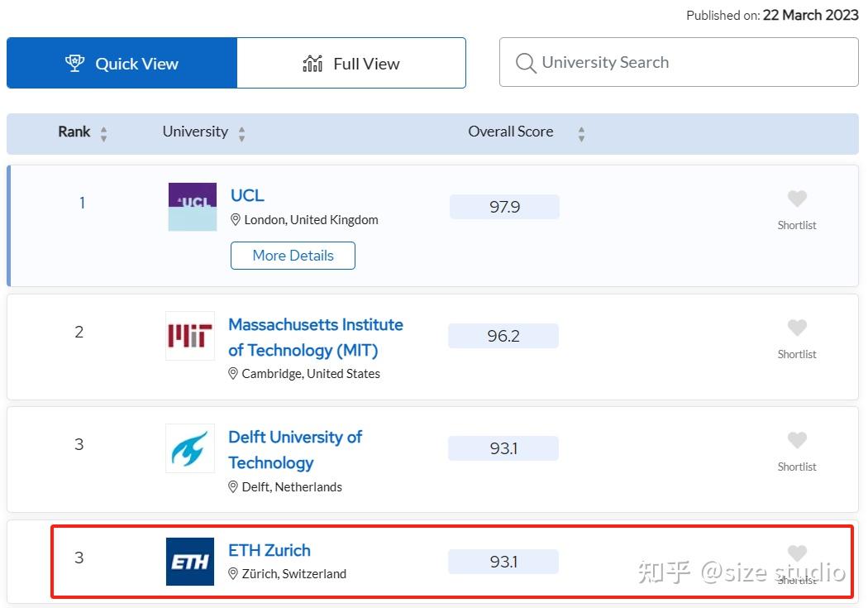The width and height of the screenshot is (868, 608).
Task: Click the 96.2 overall score value
Action: click(503, 336)
